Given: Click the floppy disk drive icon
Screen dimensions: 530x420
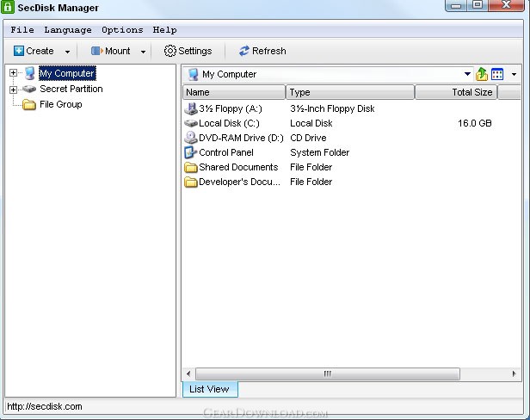Looking at the screenshot, I should click(x=191, y=108).
